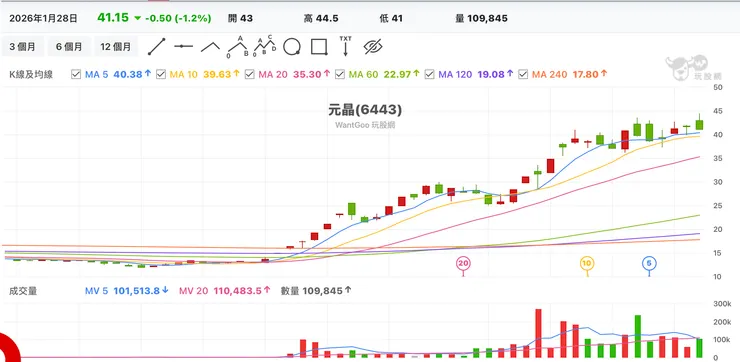Select the rectangle drawing tool
Viewport: 740px width, 362px height.
click(x=319, y=47)
